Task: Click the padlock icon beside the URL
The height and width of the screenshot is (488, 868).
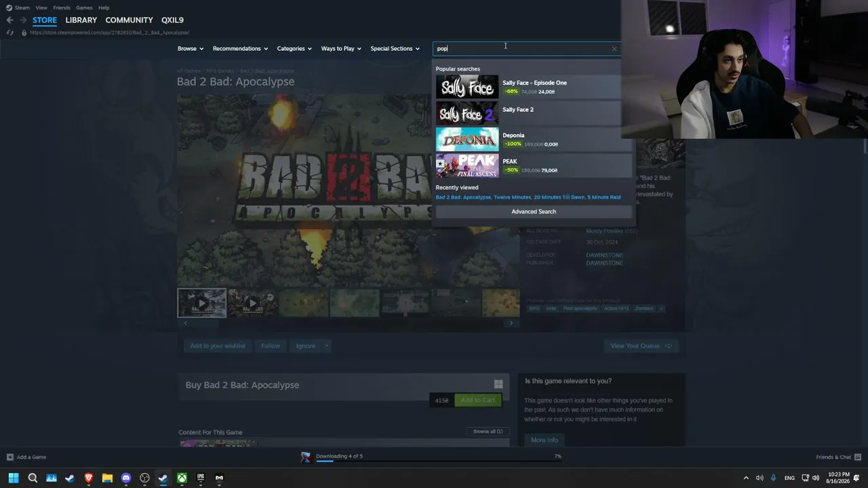Action: tap(24, 33)
